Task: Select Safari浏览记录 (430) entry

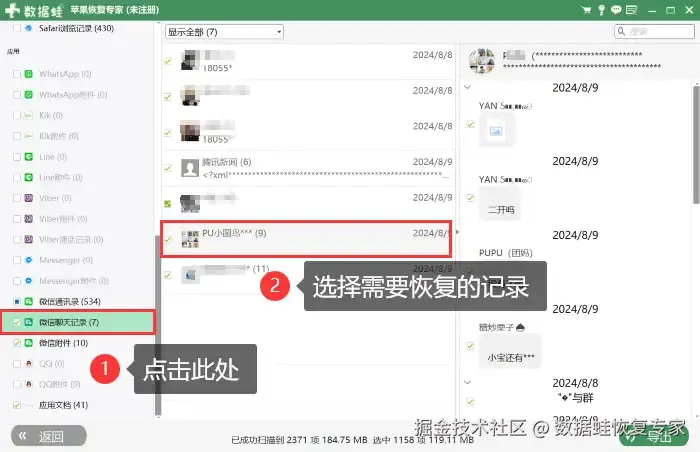Action: click(76, 28)
